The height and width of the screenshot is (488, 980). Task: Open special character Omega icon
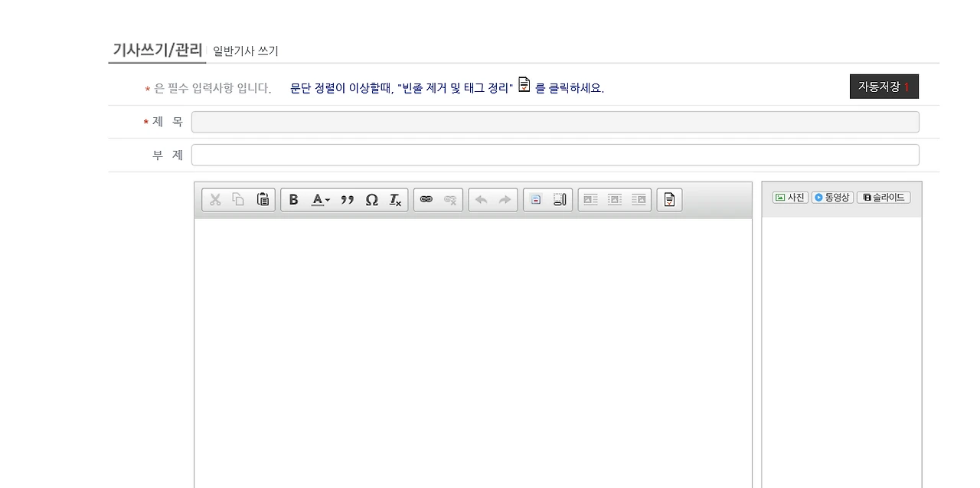371,200
